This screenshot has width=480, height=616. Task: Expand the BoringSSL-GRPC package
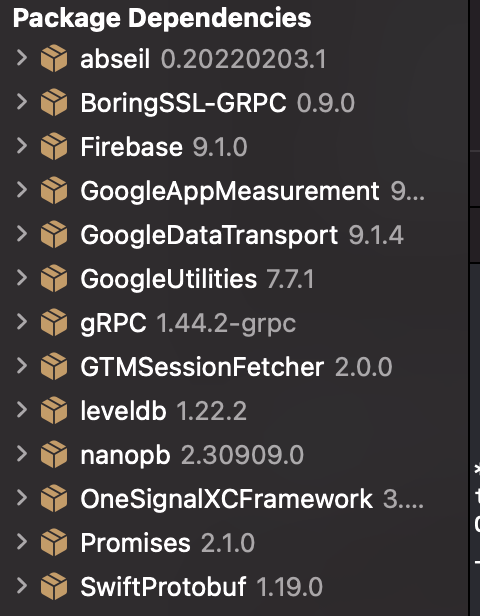point(22,102)
